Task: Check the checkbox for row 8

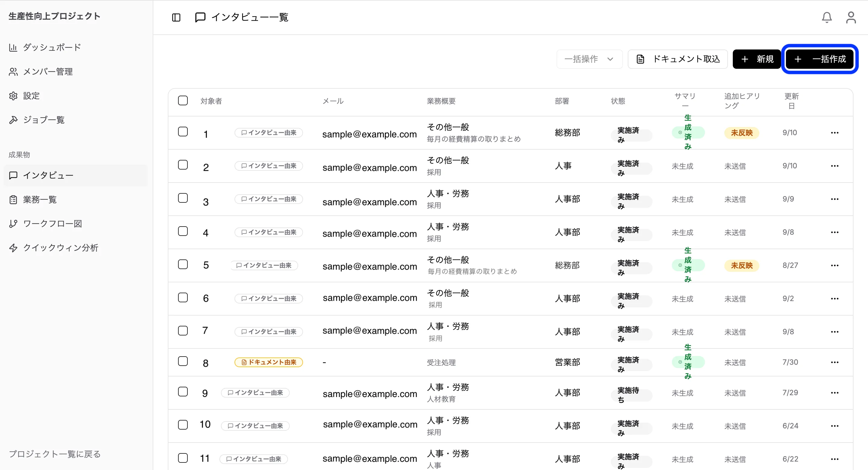Action: pos(183,361)
